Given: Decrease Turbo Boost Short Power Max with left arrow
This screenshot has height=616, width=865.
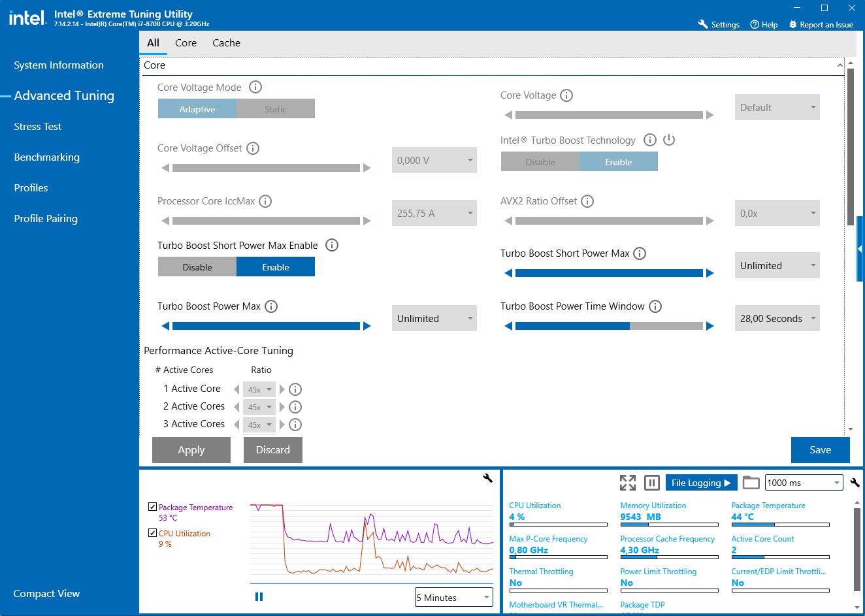Looking at the screenshot, I should [508, 273].
